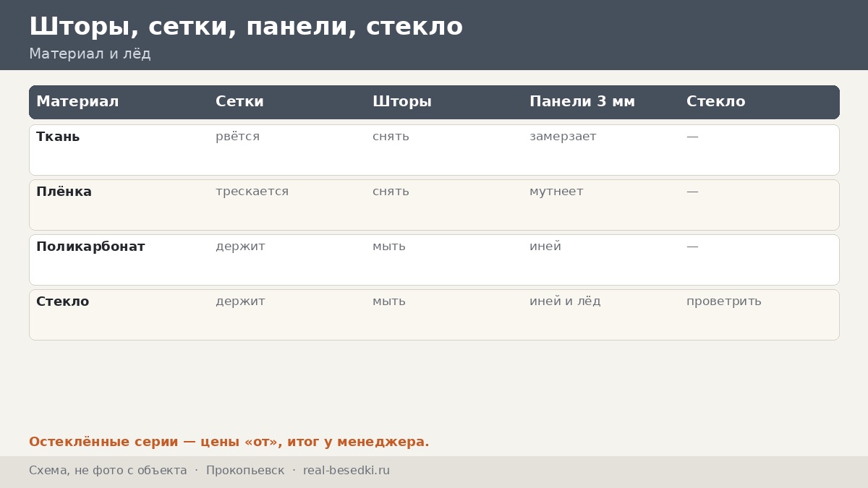Viewport: 868px width, 488px height.
Task: Click 'мыть' in the Стекло row
Action: click(389, 301)
